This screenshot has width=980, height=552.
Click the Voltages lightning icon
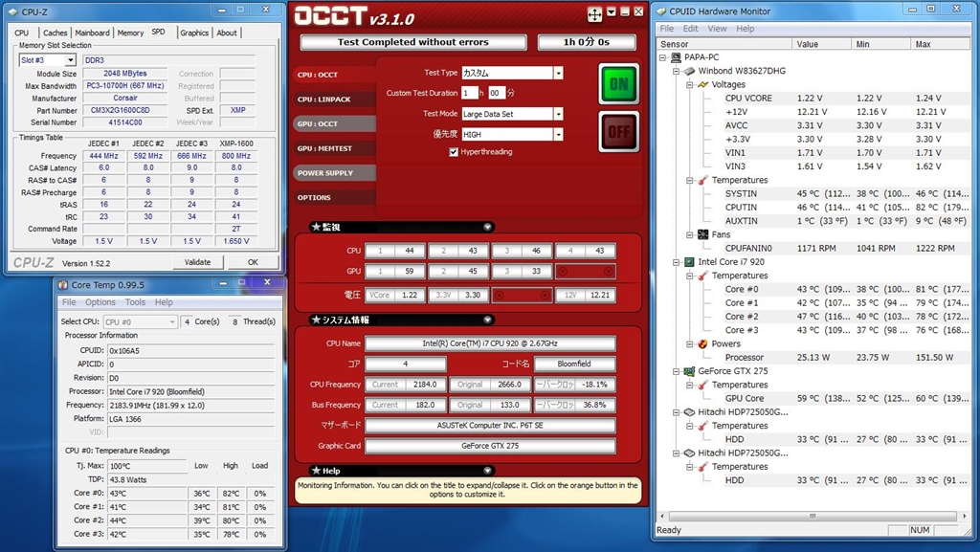[702, 85]
